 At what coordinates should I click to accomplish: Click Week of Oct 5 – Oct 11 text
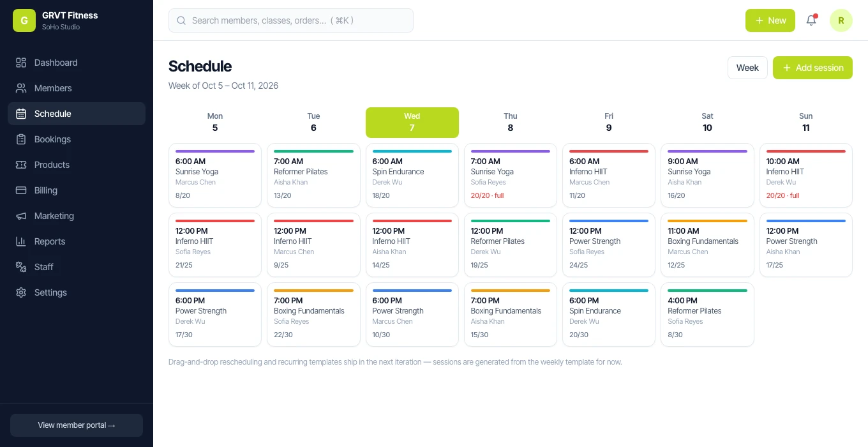pos(223,86)
